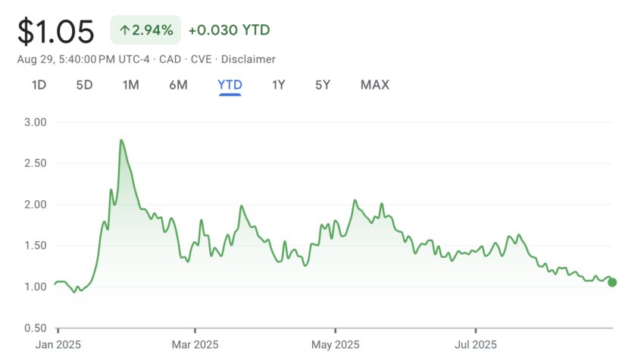Click the +0.030 YTD change text
Screen dimensions: 644x364
point(229,30)
